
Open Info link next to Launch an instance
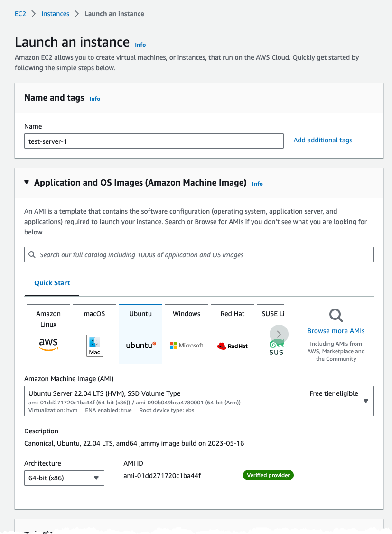[x=140, y=45]
